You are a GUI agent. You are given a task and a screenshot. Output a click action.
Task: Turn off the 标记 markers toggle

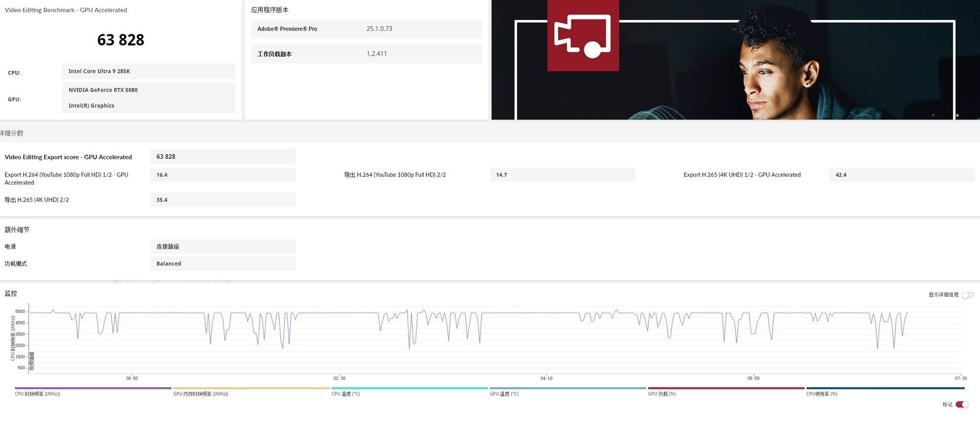pos(962,404)
